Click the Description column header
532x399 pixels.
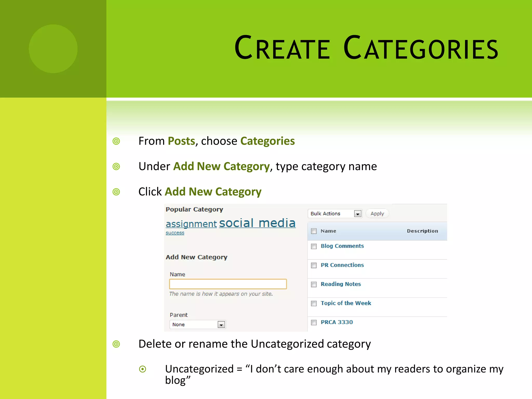pos(422,231)
